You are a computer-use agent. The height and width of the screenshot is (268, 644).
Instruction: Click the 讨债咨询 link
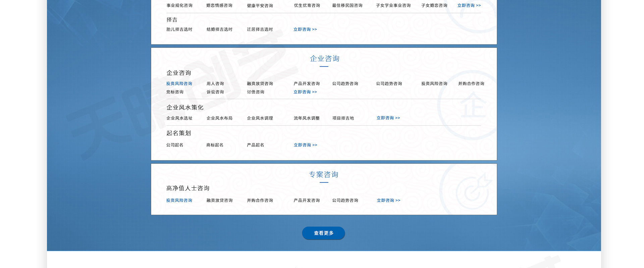tap(256, 92)
